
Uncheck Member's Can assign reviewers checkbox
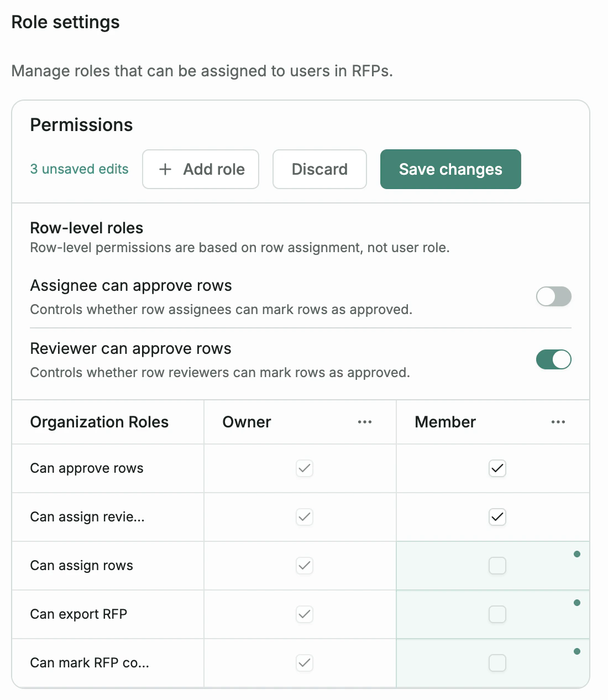pyautogui.click(x=497, y=517)
